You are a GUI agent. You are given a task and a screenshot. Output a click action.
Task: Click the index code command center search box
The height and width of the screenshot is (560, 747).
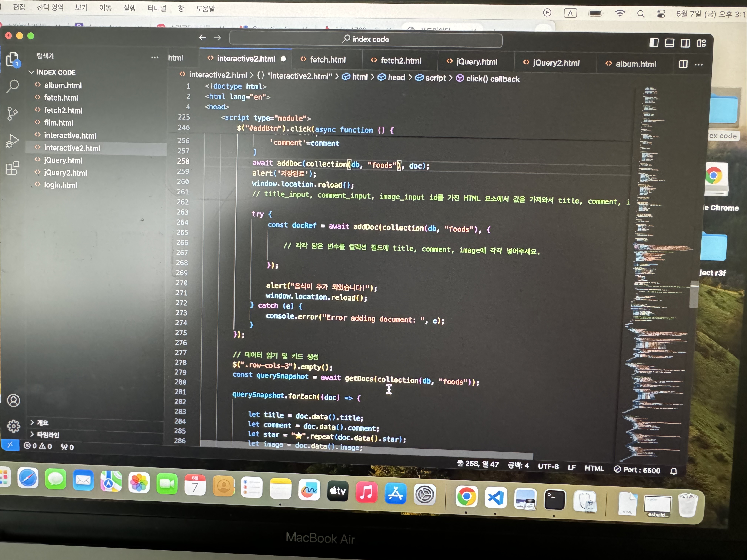(366, 39)
